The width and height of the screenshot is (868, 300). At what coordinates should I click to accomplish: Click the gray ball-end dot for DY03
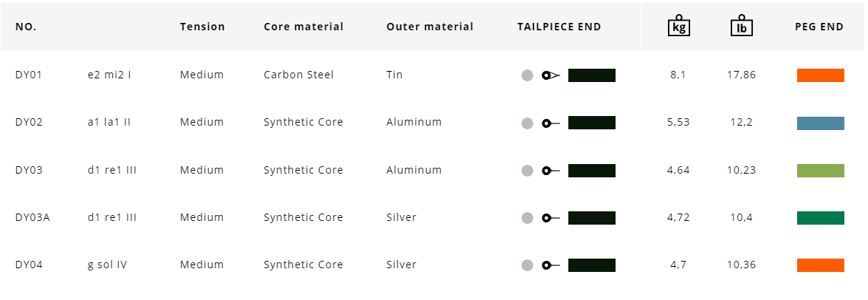527,171
